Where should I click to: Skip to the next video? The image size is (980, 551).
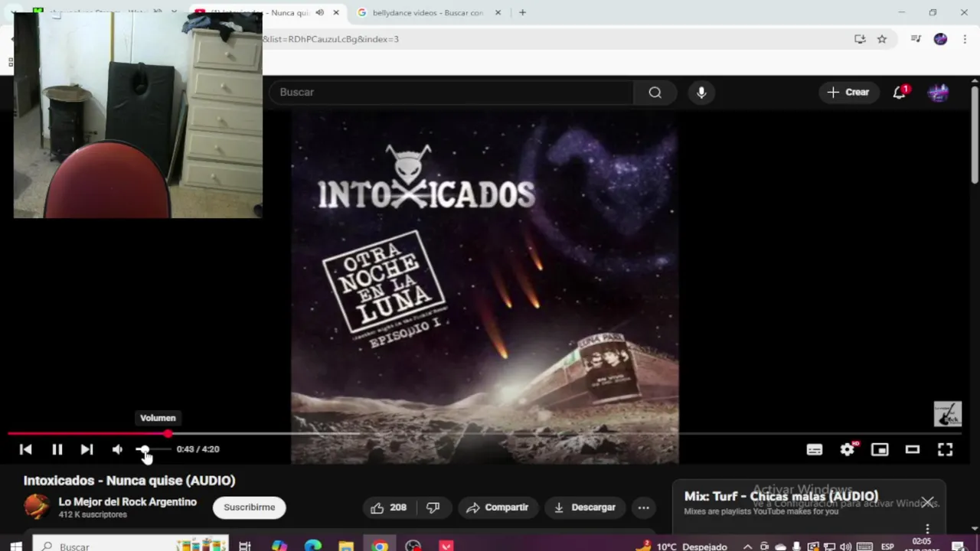pyautogui.click(x=87, y=449)
